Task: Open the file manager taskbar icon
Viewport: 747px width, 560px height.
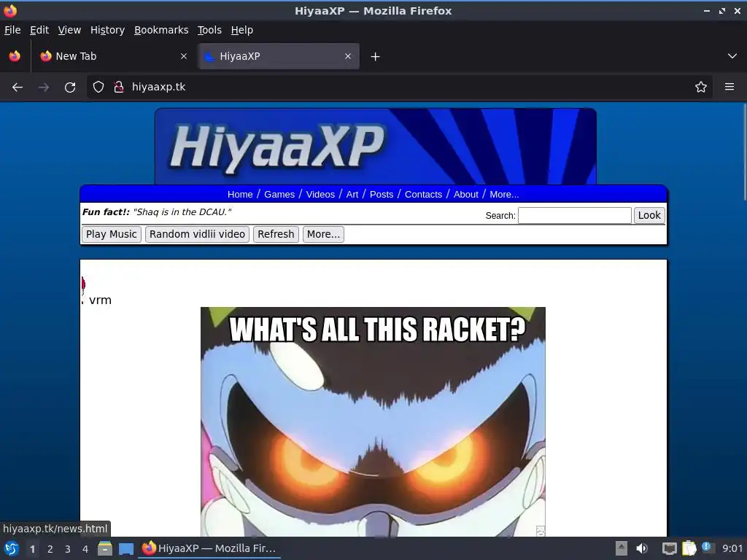Action: click(x=105, y=548)
